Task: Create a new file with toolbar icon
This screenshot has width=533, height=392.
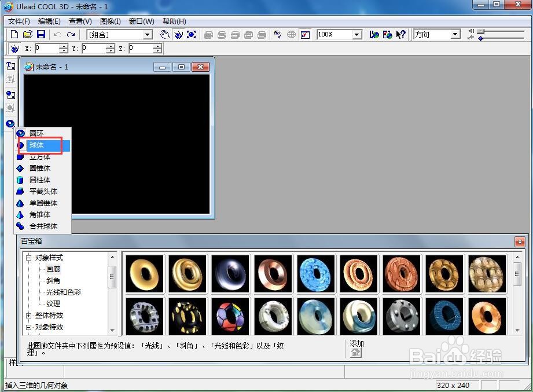Action: 14,34
